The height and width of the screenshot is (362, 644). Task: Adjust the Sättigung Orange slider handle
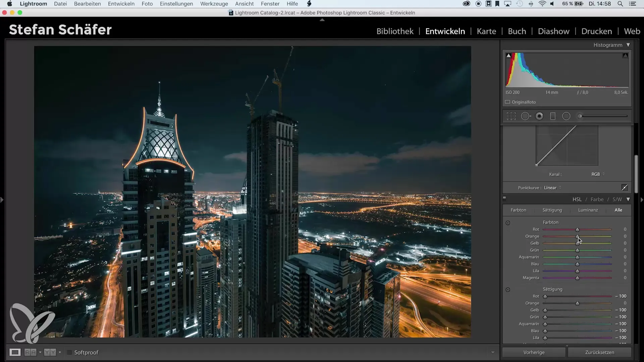tap(577, 303)
